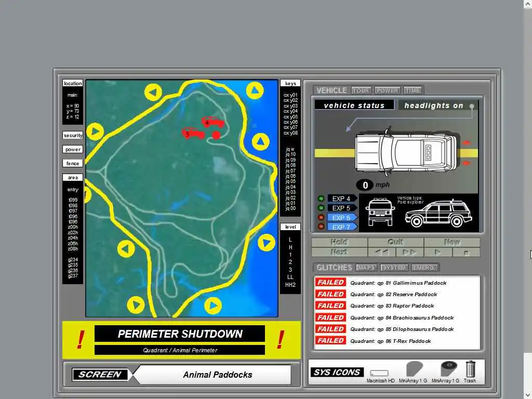Click the New button

point(452,242)
